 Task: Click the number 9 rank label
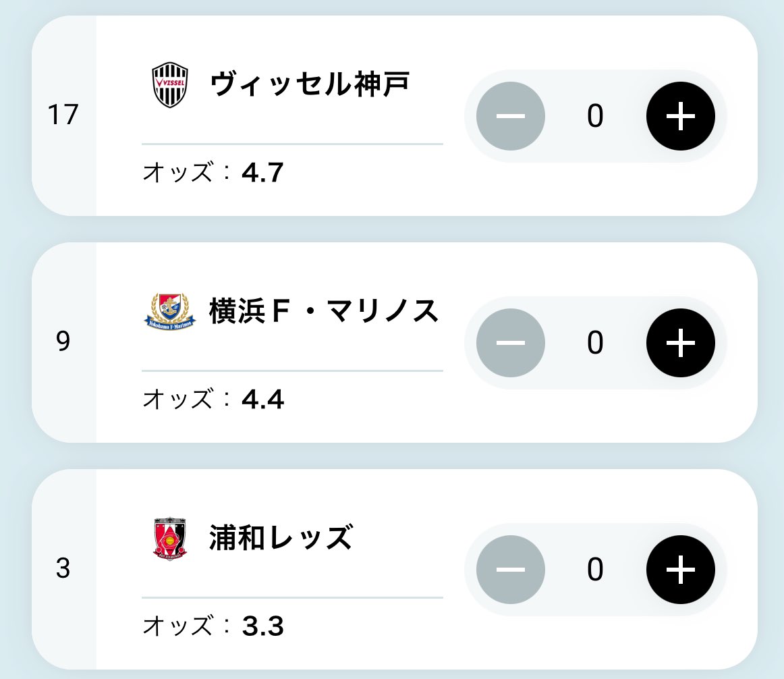pos(63,342)
